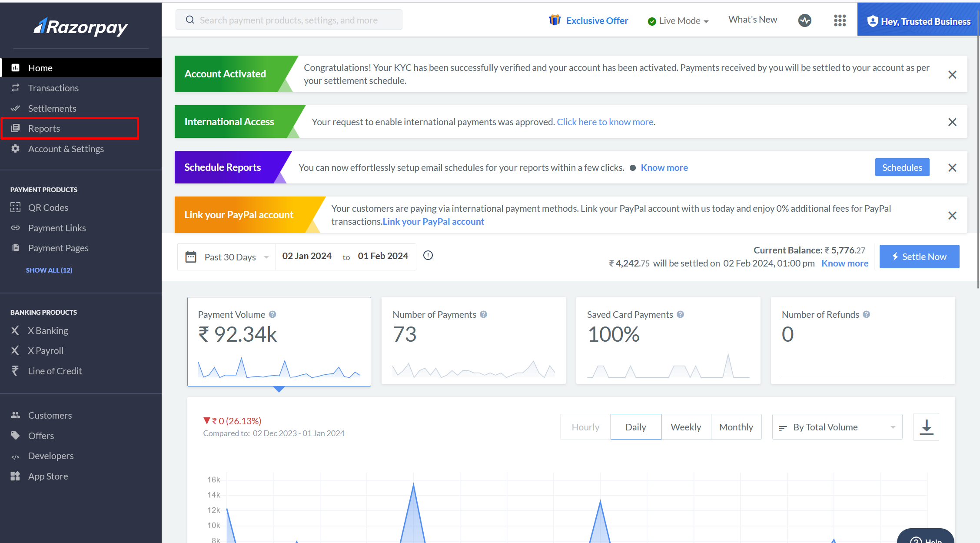Click the apps grid icon in header

[x=840, y=20]
